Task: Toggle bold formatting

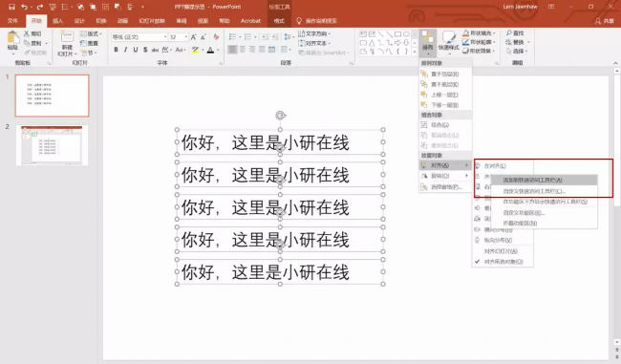Action: pos(116,50)
